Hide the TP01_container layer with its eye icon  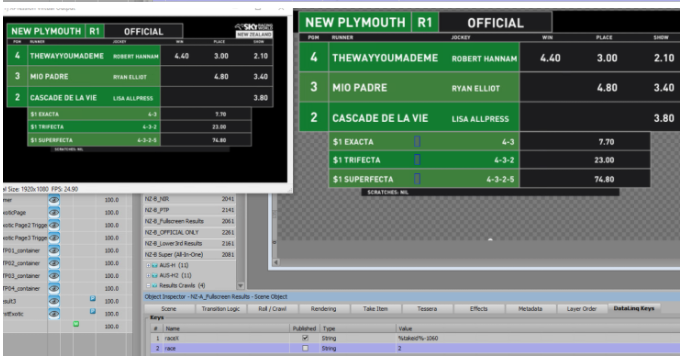[x=54, y=250]
